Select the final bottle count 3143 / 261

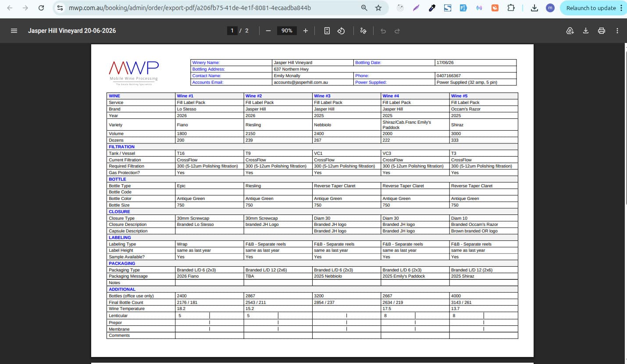(463, 303)
